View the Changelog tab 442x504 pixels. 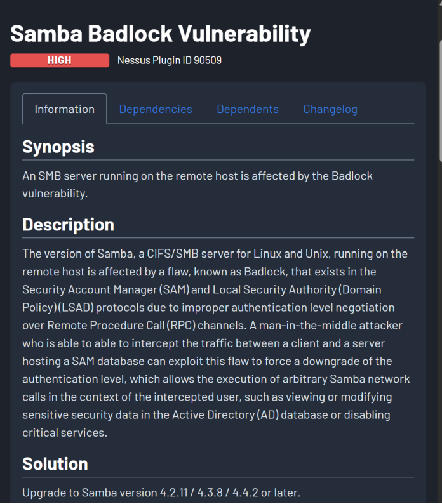click(330, 109)
